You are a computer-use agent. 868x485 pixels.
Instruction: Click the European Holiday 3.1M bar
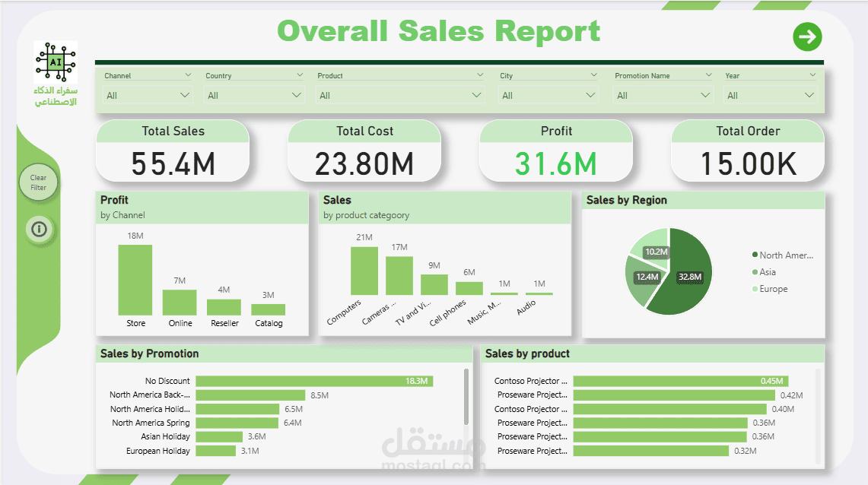click(216, 451)
